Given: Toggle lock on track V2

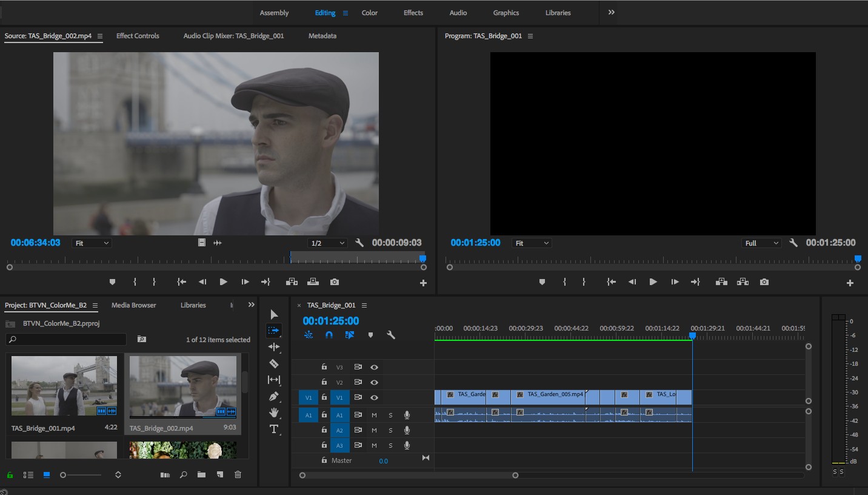Looking at the screenshot, I should pos(324,382).
